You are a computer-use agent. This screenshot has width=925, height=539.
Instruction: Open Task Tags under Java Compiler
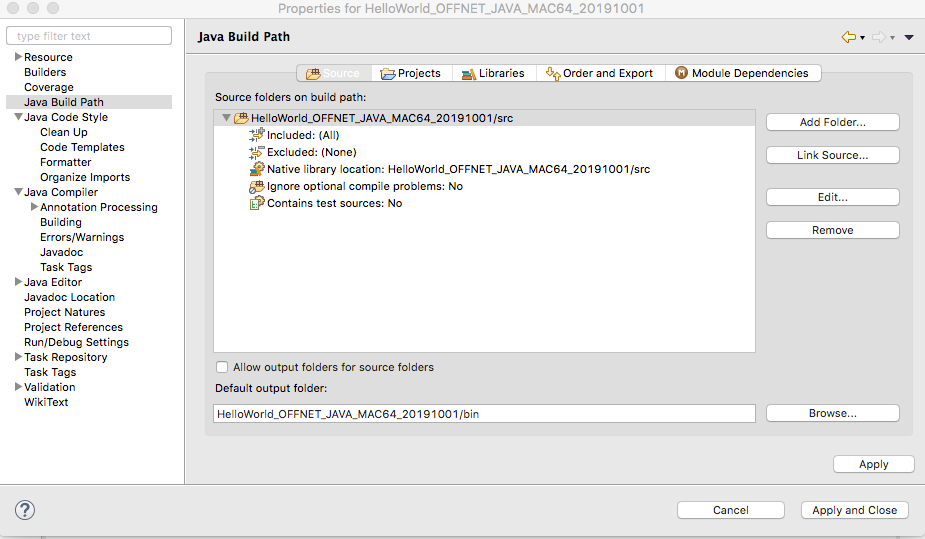[66, 267]
